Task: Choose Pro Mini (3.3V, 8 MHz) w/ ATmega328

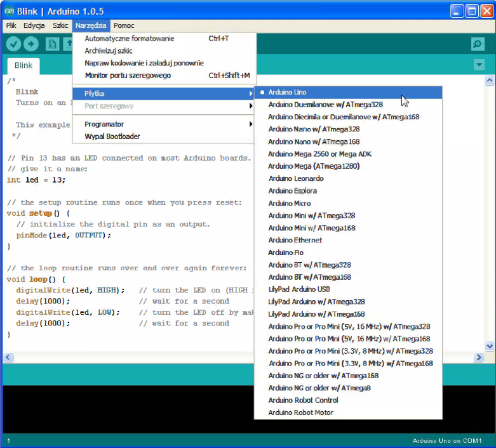Action: coord(348,352)
